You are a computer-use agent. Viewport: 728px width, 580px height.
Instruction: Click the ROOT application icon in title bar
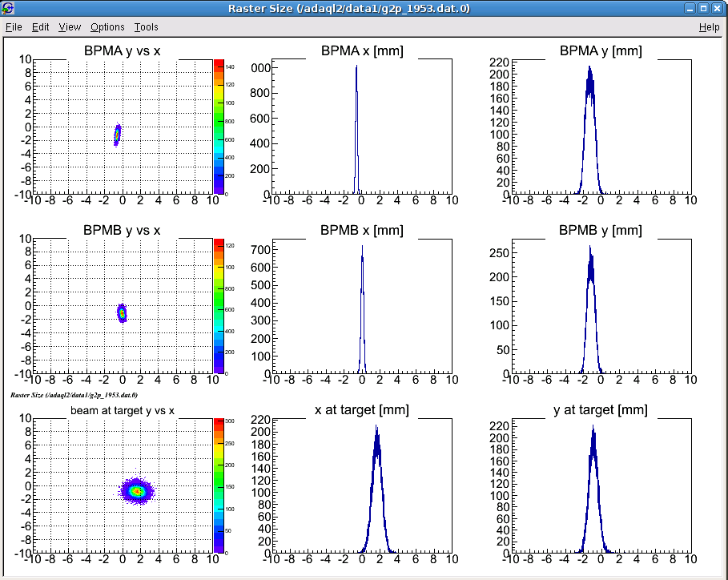click(x=8, y=8)
